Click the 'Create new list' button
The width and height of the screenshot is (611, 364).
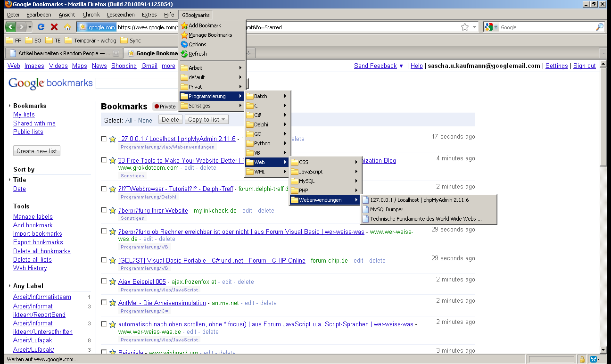[x=37, y=151]
